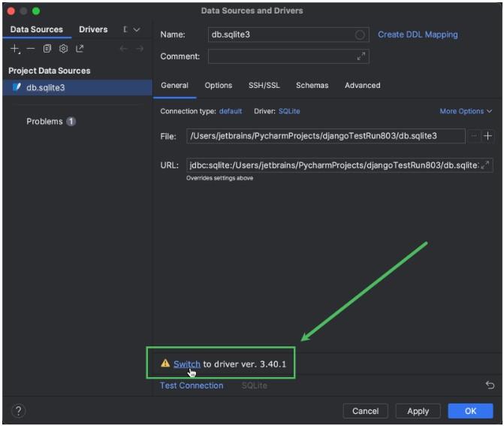Click the color circle in the Name field
504x426 pixels.
(361, 35)
